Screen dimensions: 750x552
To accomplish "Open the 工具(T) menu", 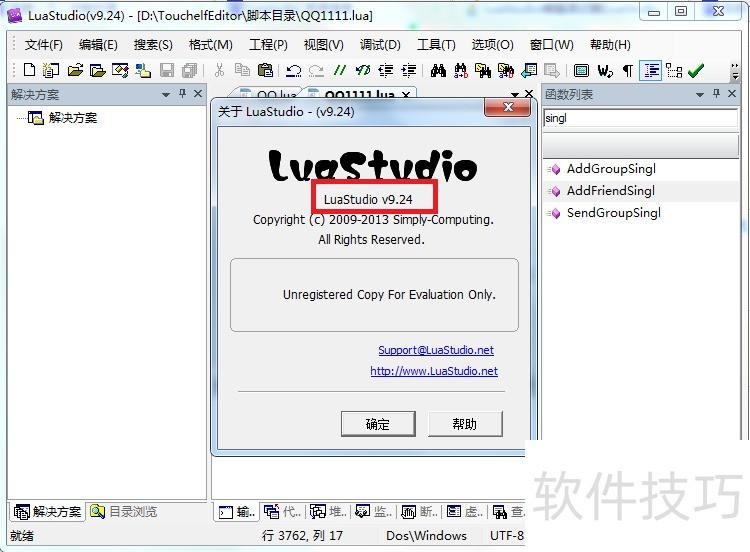I will tap(436, 45).
